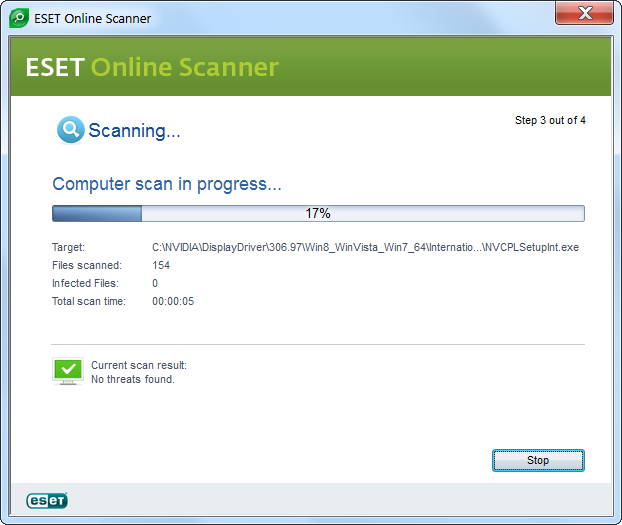
Task: Click the 'Step 3 out of 4' text
Action: [550, 120]
